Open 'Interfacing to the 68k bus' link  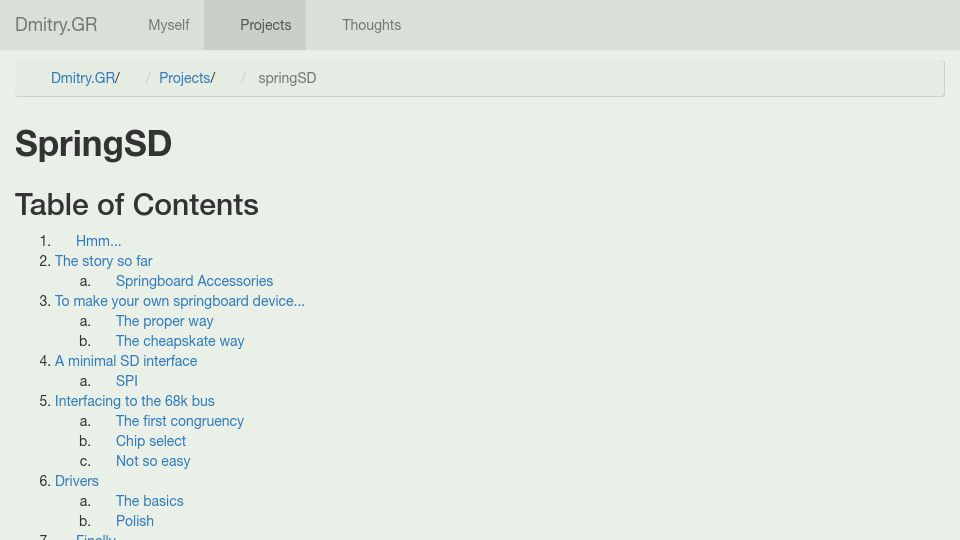click(x=135, y=401)
